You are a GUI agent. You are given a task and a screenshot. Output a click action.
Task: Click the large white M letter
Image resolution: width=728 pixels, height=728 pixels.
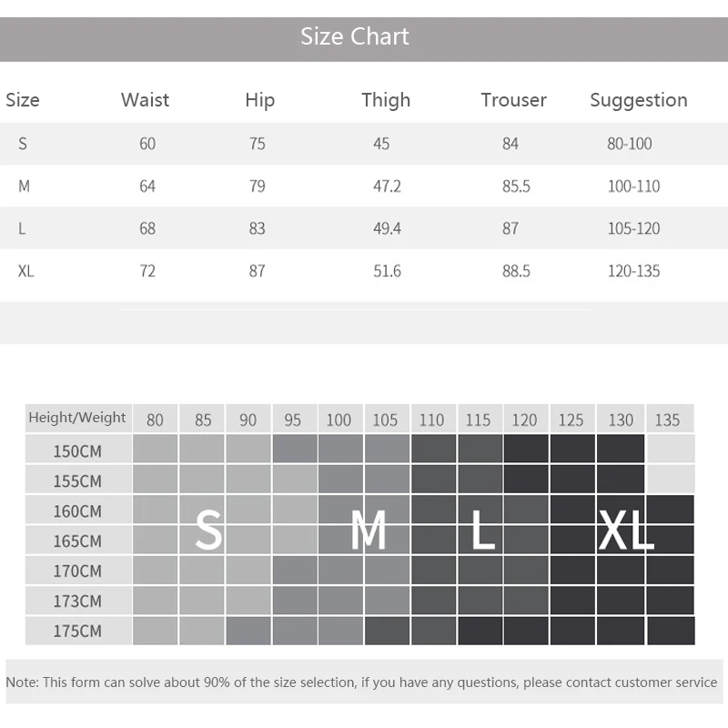(x=368, y=530)
